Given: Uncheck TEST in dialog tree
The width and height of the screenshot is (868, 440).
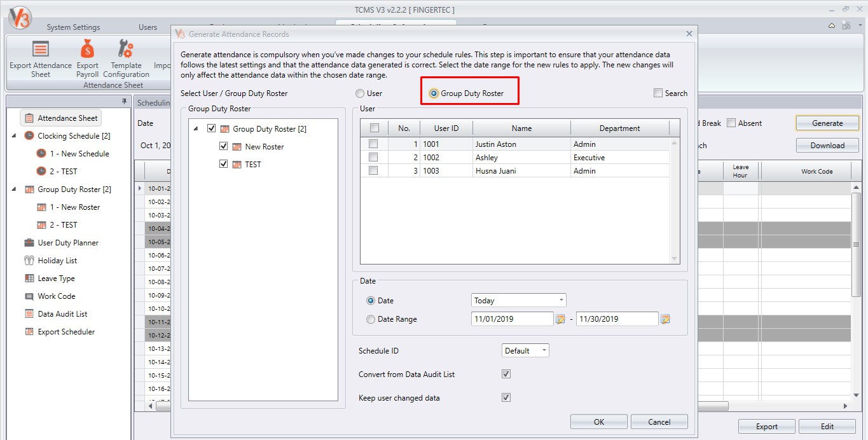Looking at the screenshot, I should point(224,164).
